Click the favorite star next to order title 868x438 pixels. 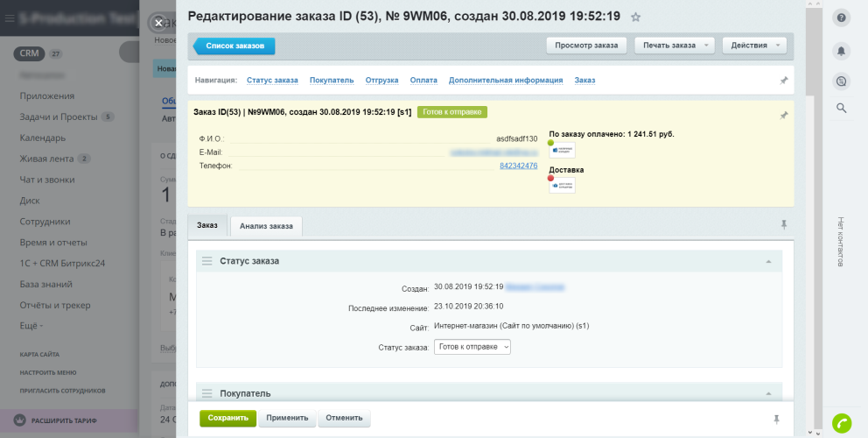click(x=635, y=18)
